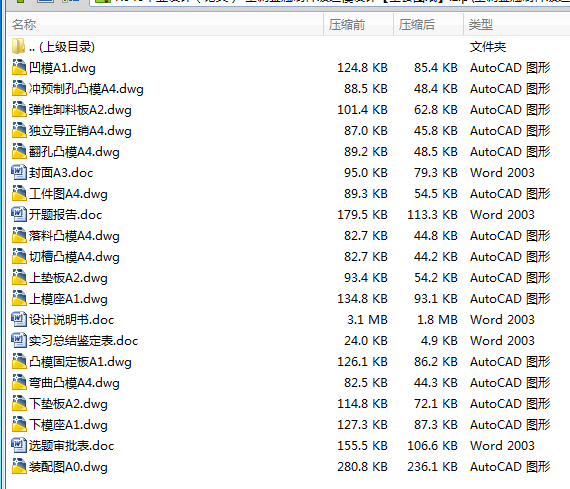Click the 134.8 KB size of 上模座A1.dwg
Viewport: 570px width, 489px height.
[x=362, y=298]
